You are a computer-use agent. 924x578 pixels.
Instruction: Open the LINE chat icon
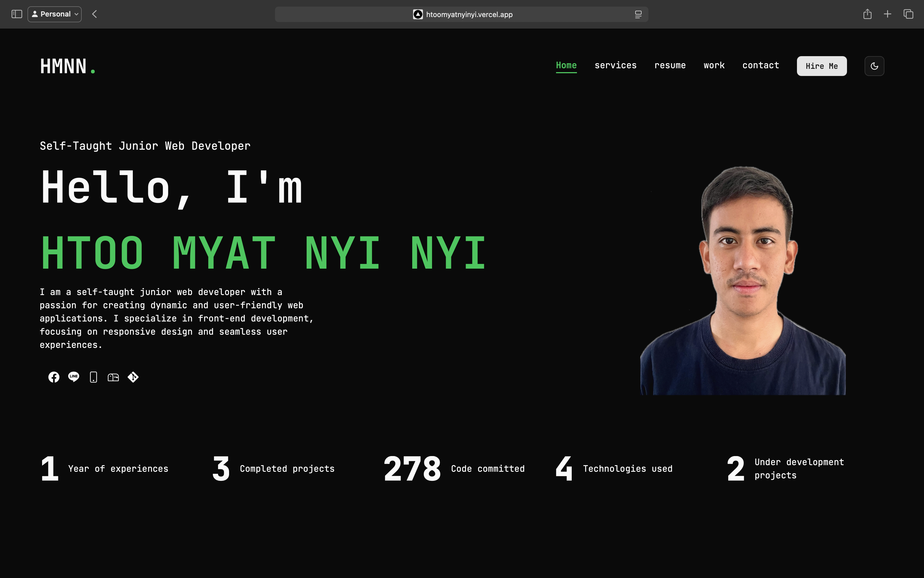click(74, 377)
